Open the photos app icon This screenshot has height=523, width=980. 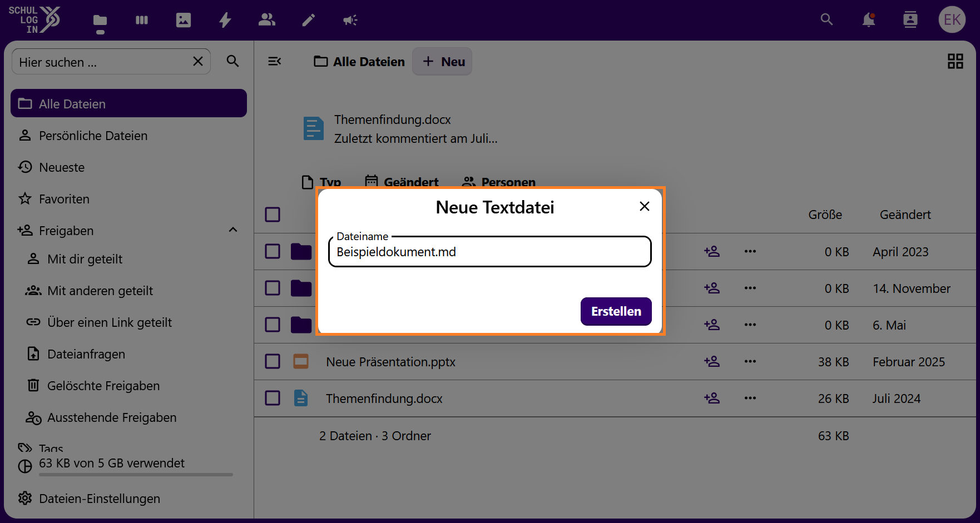[x=184, y=20]
